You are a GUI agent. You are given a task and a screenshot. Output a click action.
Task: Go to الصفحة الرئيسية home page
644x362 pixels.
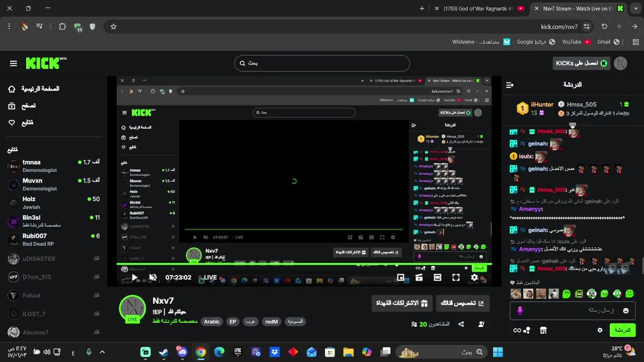tap(33, 89)
